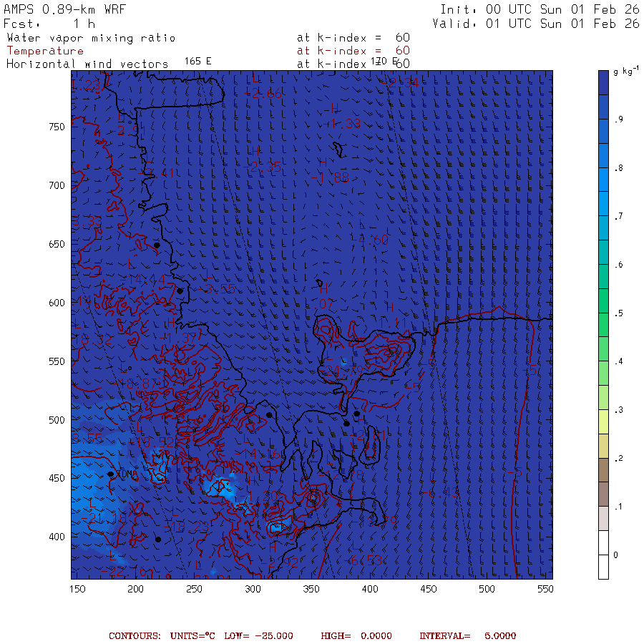
Task: Select the 'Water vapor mixing ratio' label
Action: [91, 38]
